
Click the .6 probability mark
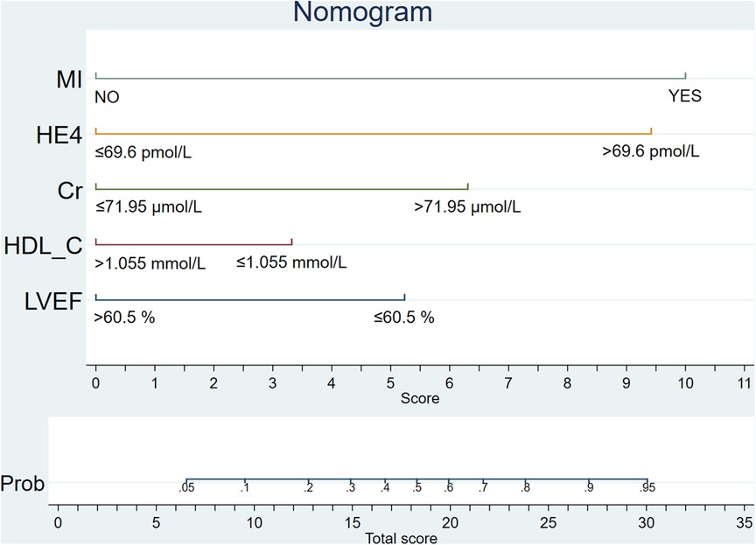pyautogui.click(x=448, y=487)
